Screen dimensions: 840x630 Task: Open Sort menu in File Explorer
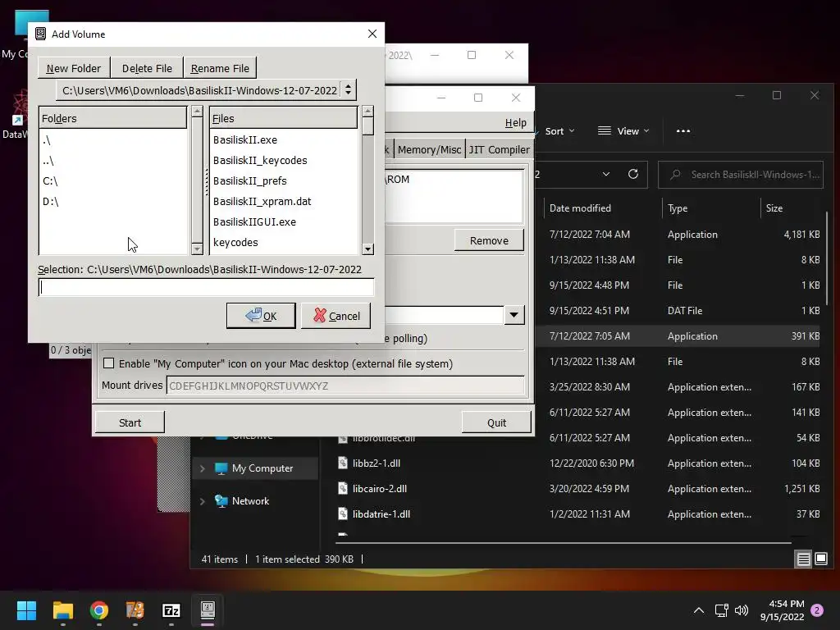click(559, 131)
